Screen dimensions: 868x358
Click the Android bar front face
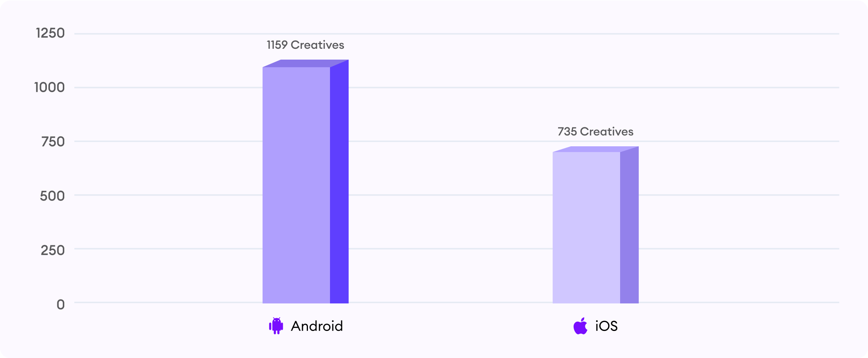tap(296, 185)
